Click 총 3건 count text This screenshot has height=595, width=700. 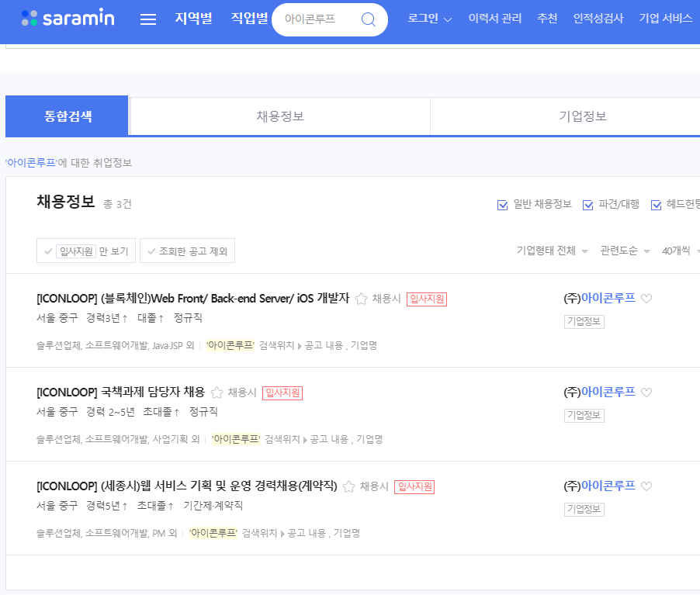pyautogui.click(x=117, y=204)
